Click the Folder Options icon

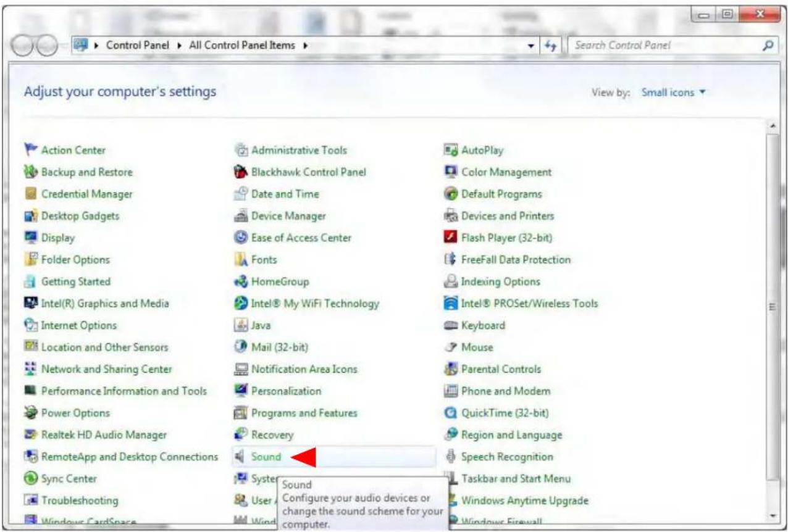coord(30,260)
